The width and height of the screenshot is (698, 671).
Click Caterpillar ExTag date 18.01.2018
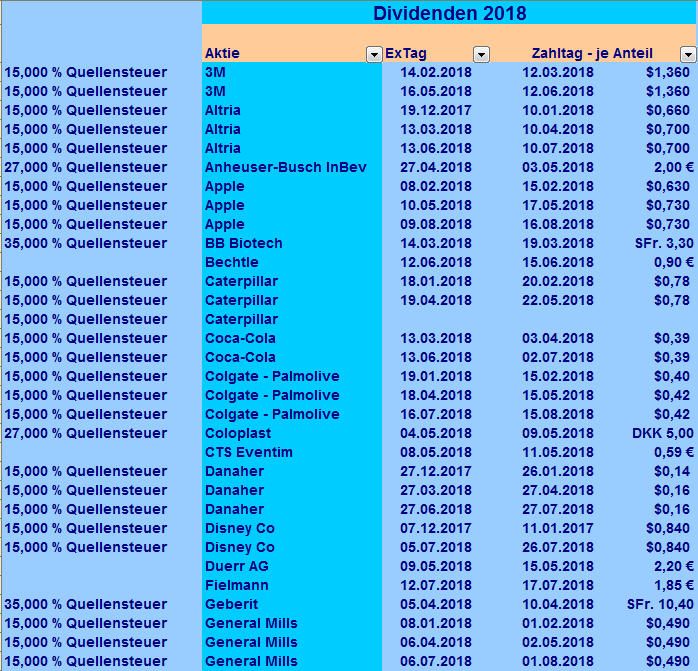point(435,281)
